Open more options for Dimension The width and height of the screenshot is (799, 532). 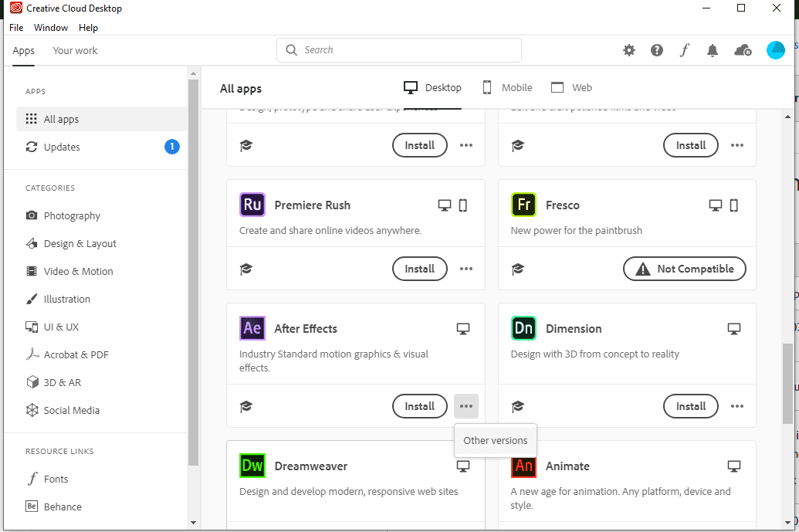pyautogui.click(x=737, y=406)
